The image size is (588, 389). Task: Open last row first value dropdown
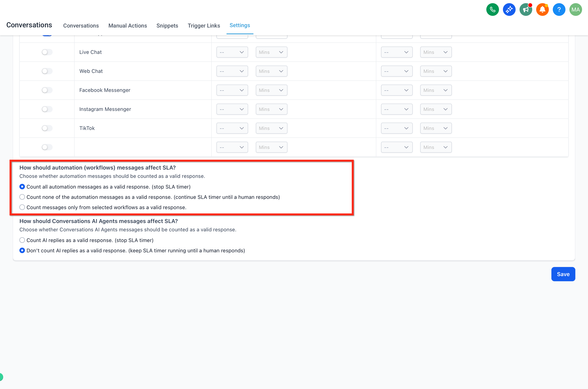[x=232, y=147]
